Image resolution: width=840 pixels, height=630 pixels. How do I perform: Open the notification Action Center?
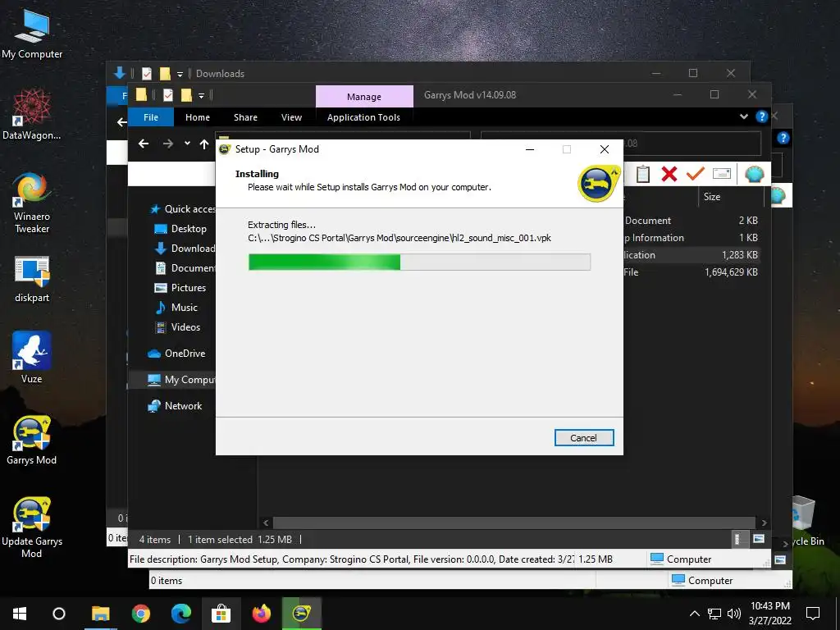tap(813, 614)
